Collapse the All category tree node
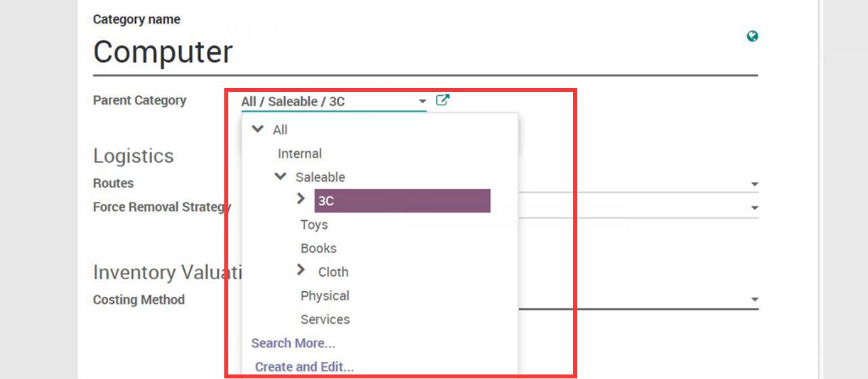Image resolution: width=868 pixels, height=379 pixels. (258, 130)
